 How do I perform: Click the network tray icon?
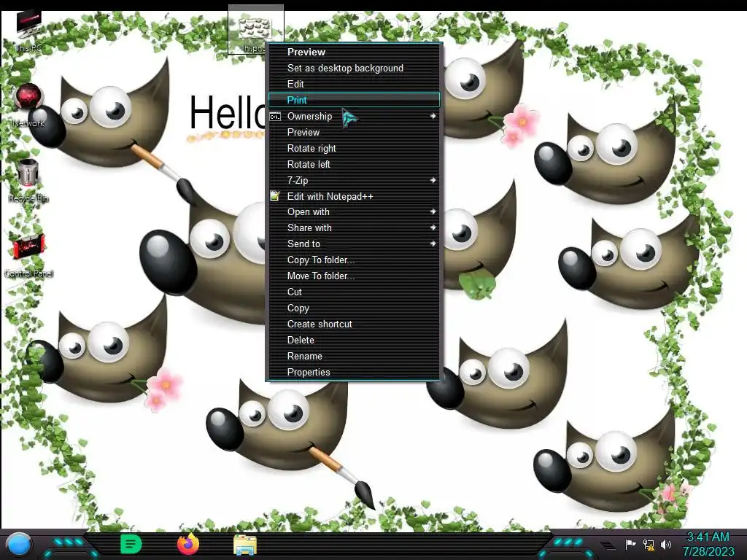tap(649, 544)
